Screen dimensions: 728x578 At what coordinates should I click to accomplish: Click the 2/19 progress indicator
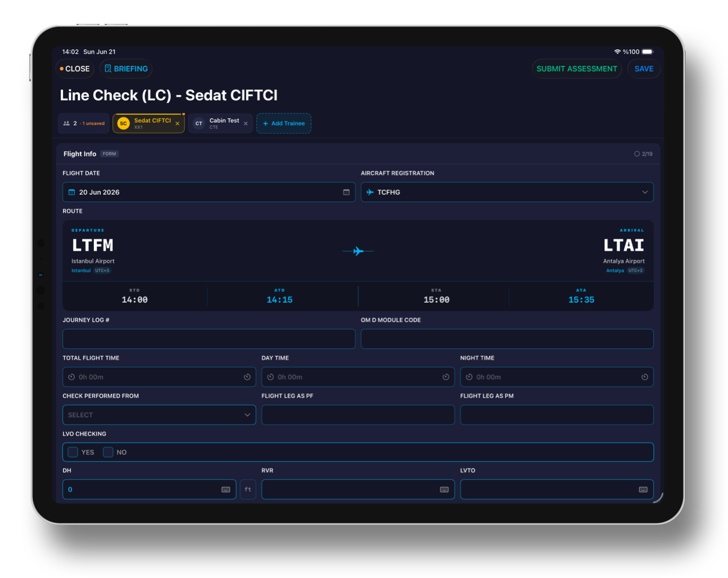click(x=643, y=154)
